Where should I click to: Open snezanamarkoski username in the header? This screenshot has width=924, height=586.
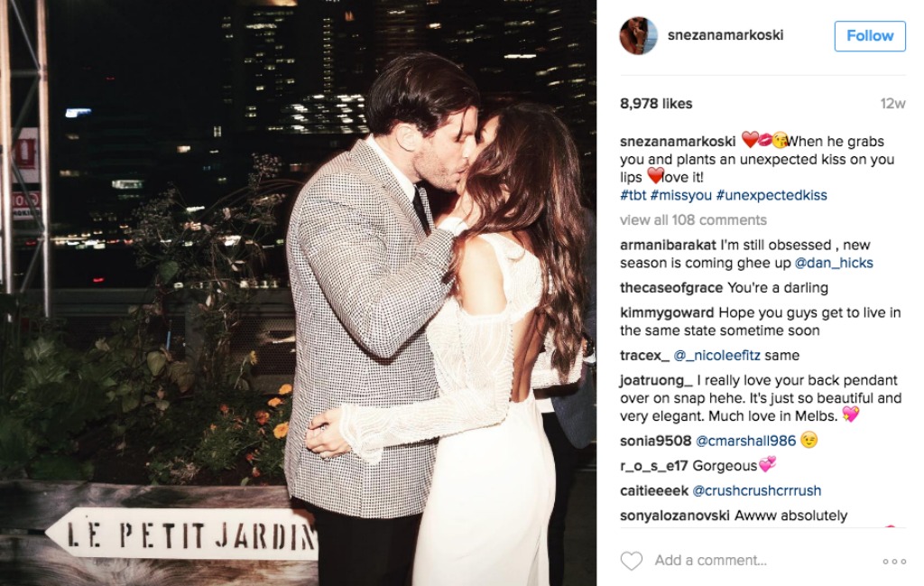point(725,35)
